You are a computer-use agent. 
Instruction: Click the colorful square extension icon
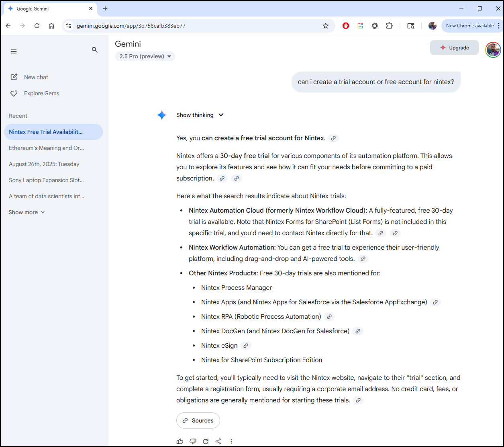pos(360,26)
